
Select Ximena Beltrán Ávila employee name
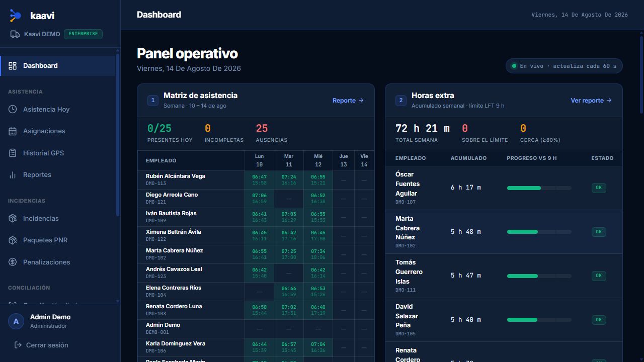173,232
